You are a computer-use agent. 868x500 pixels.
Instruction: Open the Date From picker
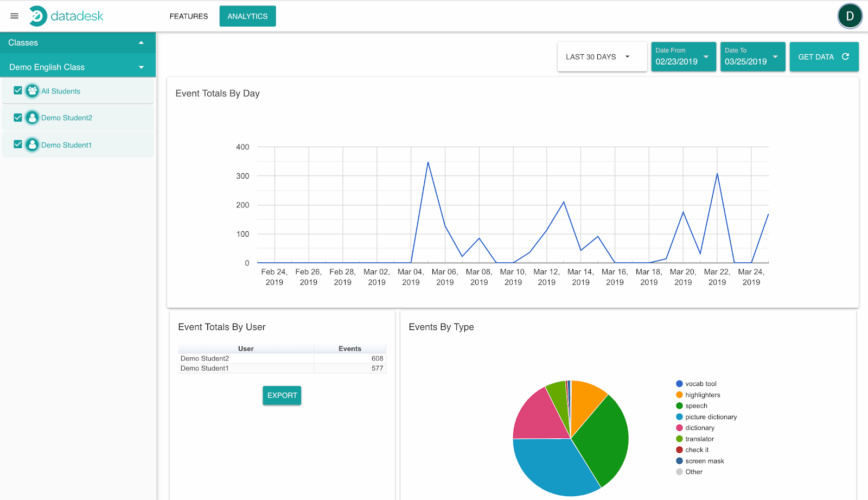point(684,56)
